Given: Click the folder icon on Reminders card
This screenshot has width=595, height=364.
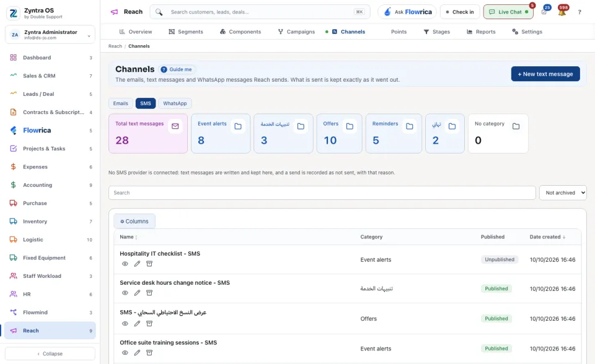Looking at the screenshot, I should [410, 126].
